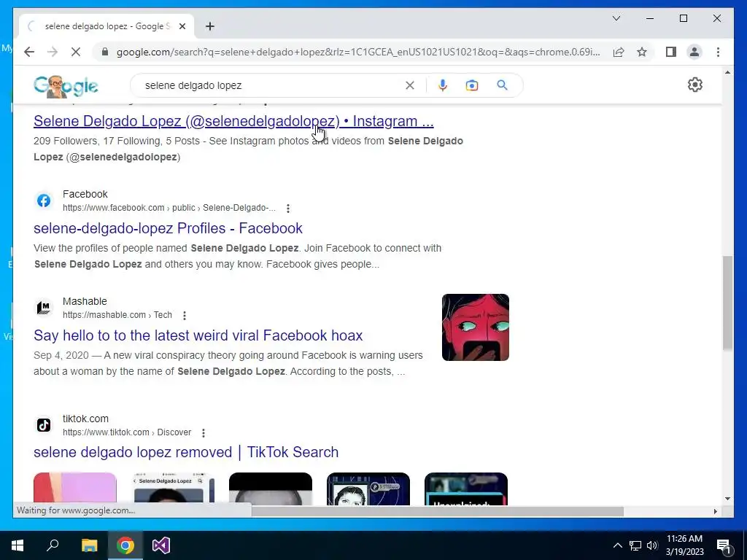Click the page scroll down arrow

coord(727,499)
